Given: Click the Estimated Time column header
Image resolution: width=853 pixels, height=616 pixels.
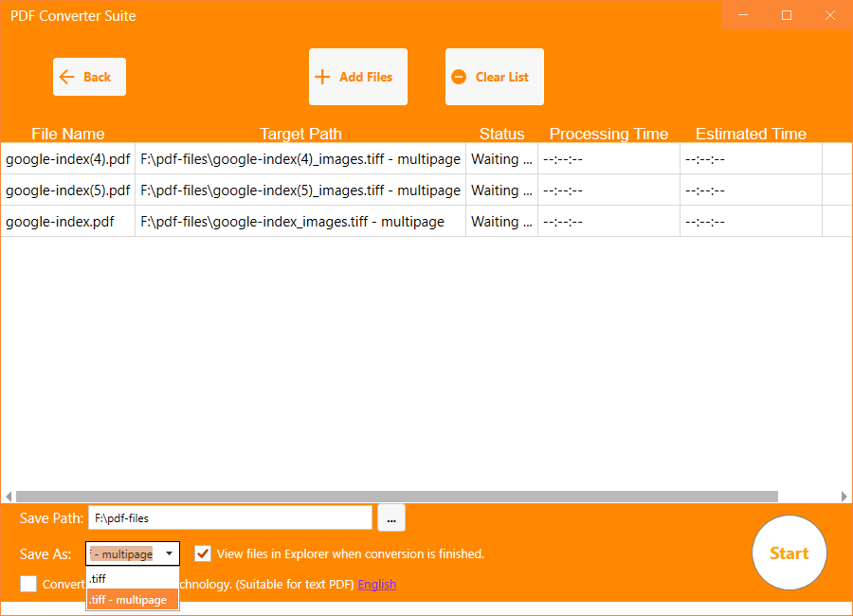Looking at the screenshot, I should click(x=751, y=134).
